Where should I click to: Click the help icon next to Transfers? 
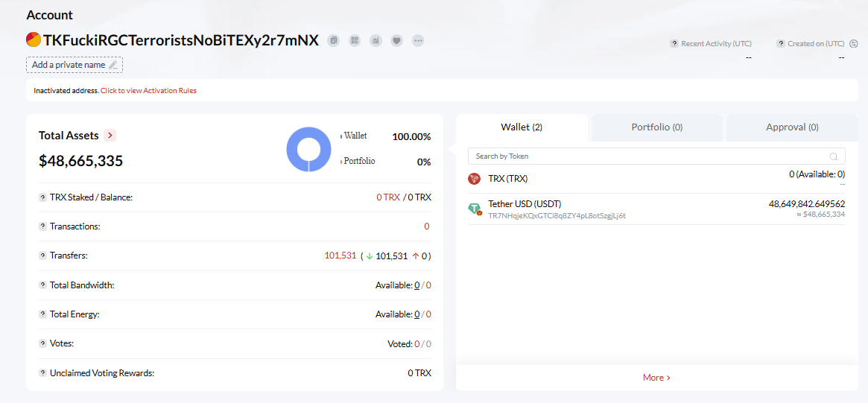coord(42,256)
